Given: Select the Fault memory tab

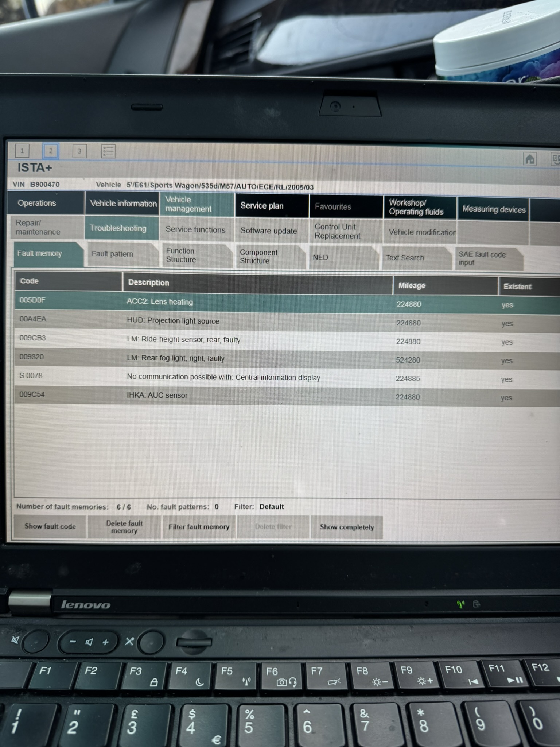Looking at the screenshot, I should [48, 254].
